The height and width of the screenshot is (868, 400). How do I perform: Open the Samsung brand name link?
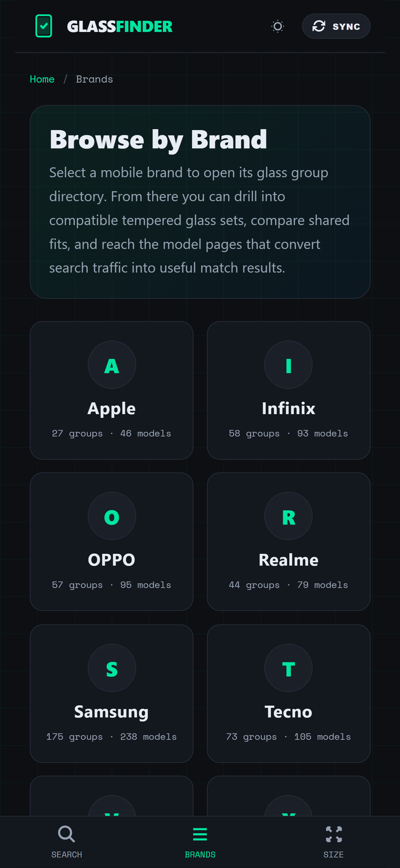click(x=111, y=712)
